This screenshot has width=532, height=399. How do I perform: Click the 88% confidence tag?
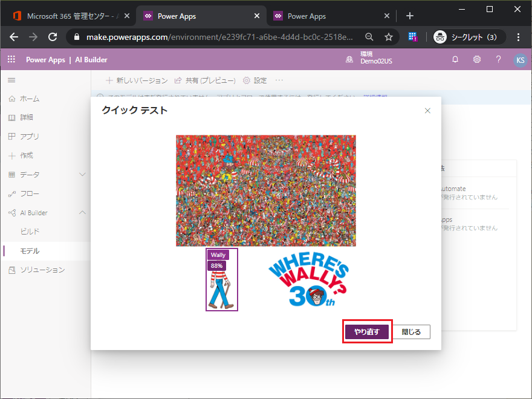click(x=216, y=265)
